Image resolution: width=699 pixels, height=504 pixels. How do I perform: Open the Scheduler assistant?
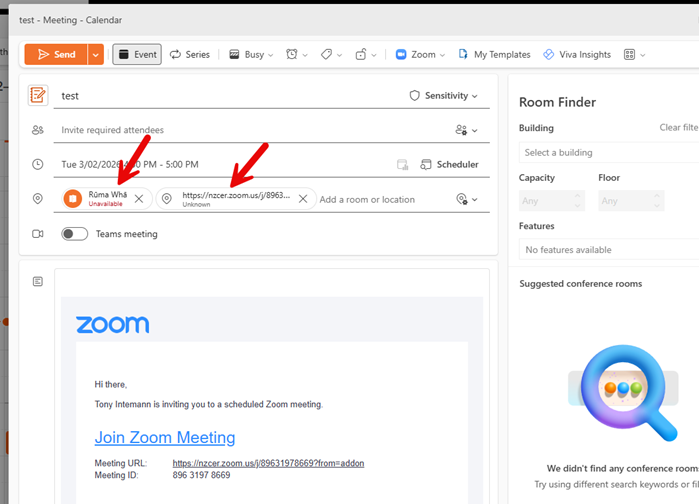pyautogui.click(x=449, y=164)
